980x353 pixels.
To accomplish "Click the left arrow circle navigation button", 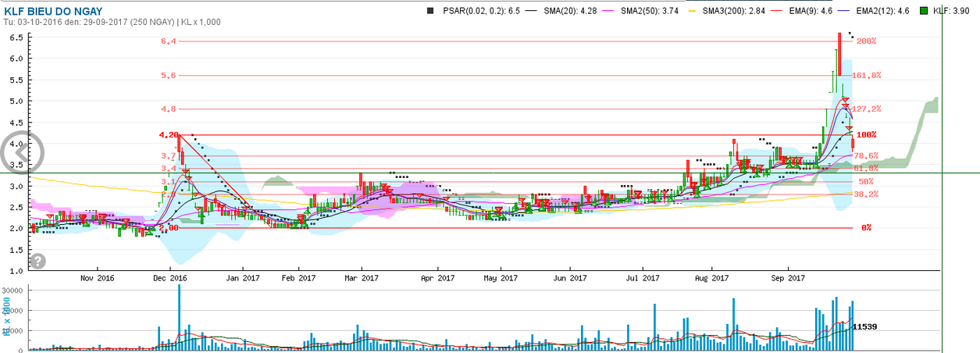I will pos(20,152).
